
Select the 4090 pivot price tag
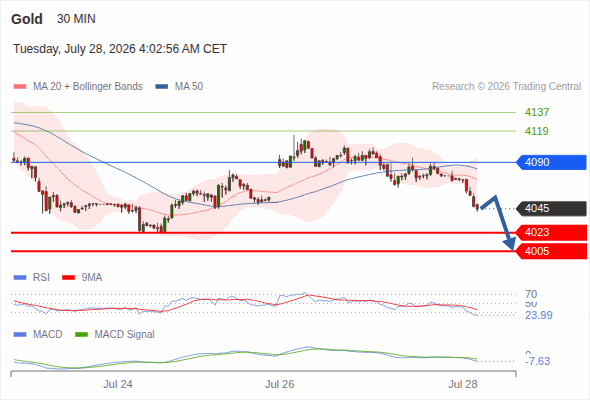(552, 162)
